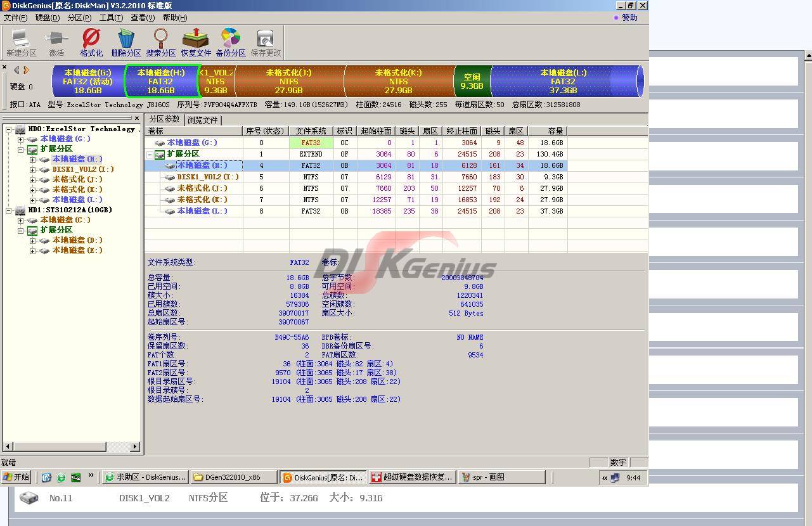The width and height of the screenshot is (812, 526).
Task: Switch to 浏览文件 tab
Action: coord(203,120)
